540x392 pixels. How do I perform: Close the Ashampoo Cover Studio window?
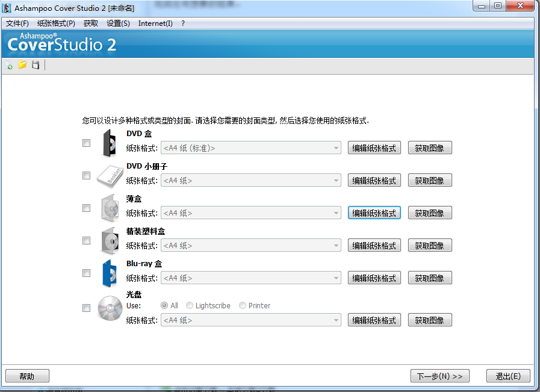click(520, 6)
